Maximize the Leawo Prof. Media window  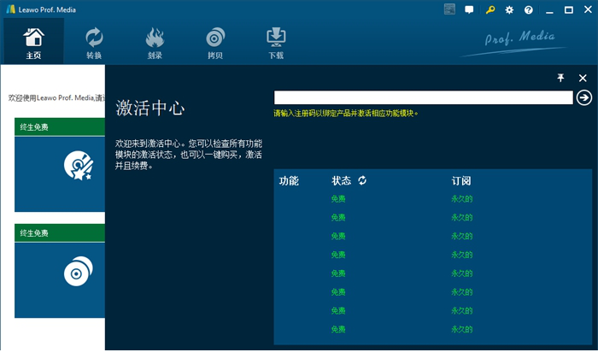[x=568, y=10]
